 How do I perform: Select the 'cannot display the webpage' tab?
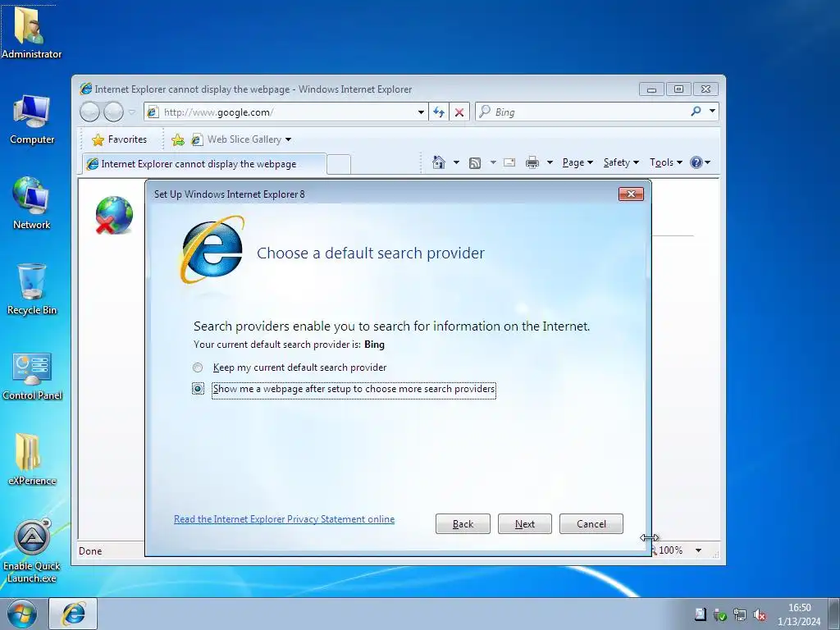(204, 164)
